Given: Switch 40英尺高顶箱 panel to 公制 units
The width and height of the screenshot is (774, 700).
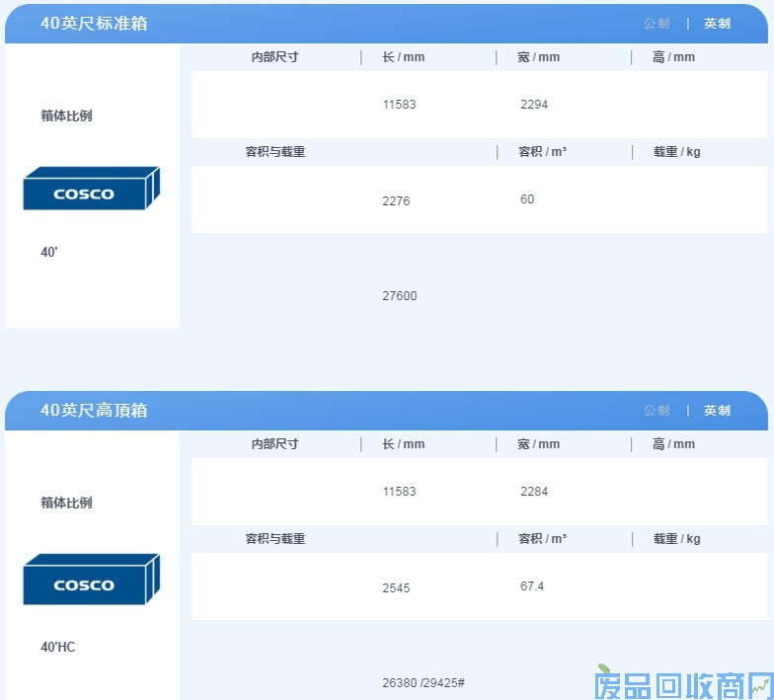Looking at the screenshot, I should click(657, 411).
